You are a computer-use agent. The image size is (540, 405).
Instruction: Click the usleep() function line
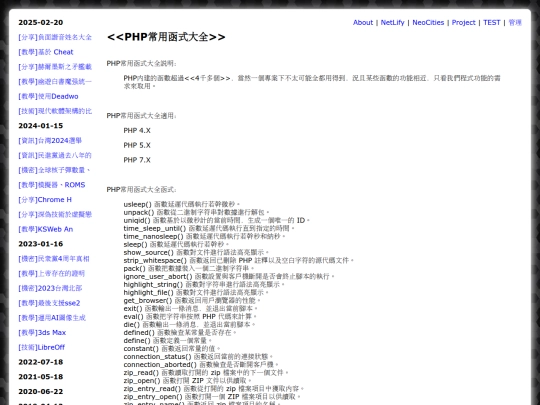pos(182,204)
